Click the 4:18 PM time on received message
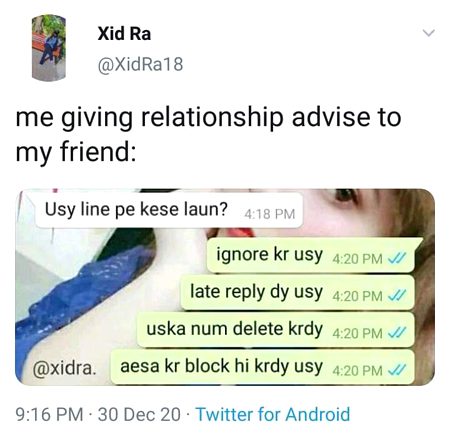The height and width of the screenshot is (434, 450). pos(270,214)
